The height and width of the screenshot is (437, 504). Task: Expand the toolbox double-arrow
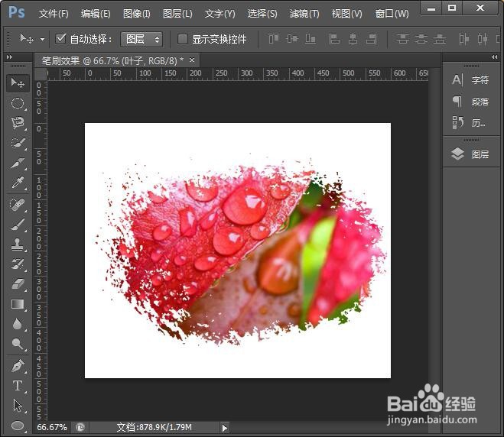(x=9, y=57)
